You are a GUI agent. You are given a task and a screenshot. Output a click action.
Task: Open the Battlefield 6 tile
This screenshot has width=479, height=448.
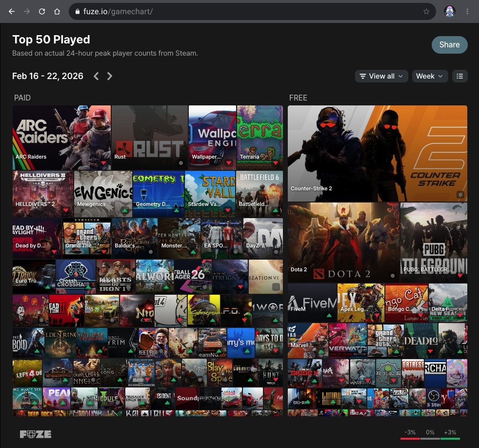coord(259,194)
